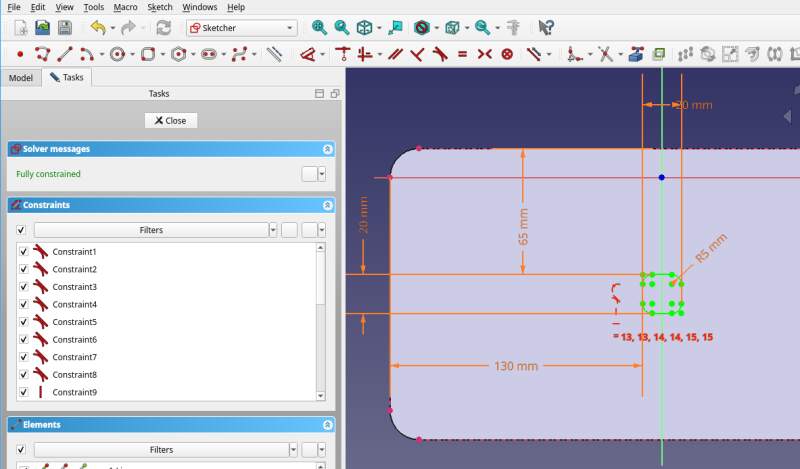The image size is (800, 469).
Task: Select the Rectangle tool
Action: pos(148,54)
